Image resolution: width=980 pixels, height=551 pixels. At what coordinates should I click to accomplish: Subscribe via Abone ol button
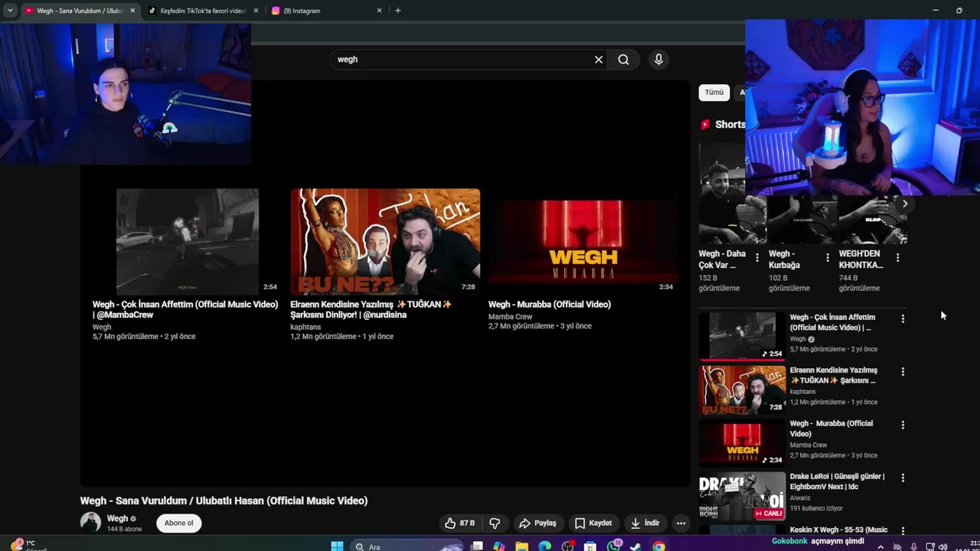[x=178, y=523]
